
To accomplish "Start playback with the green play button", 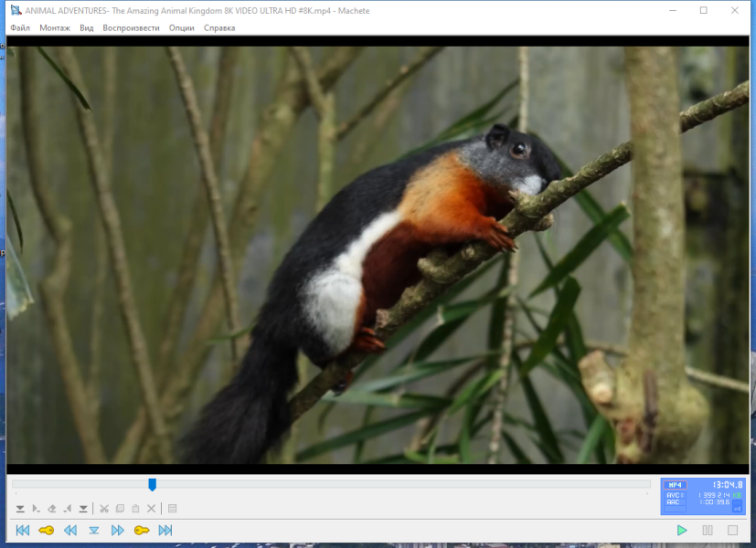I will (682, 530).
